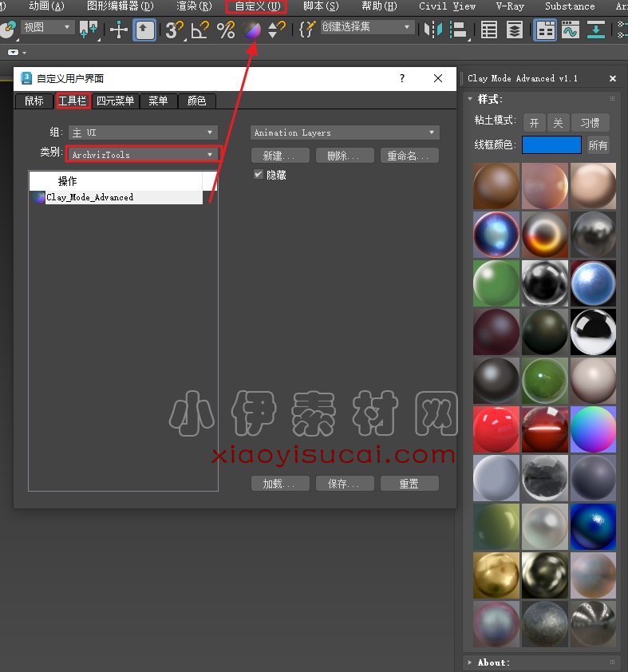Screen dimensions: 628x672
Task: Toggle the percent snap icon
Action: (226, 30)
